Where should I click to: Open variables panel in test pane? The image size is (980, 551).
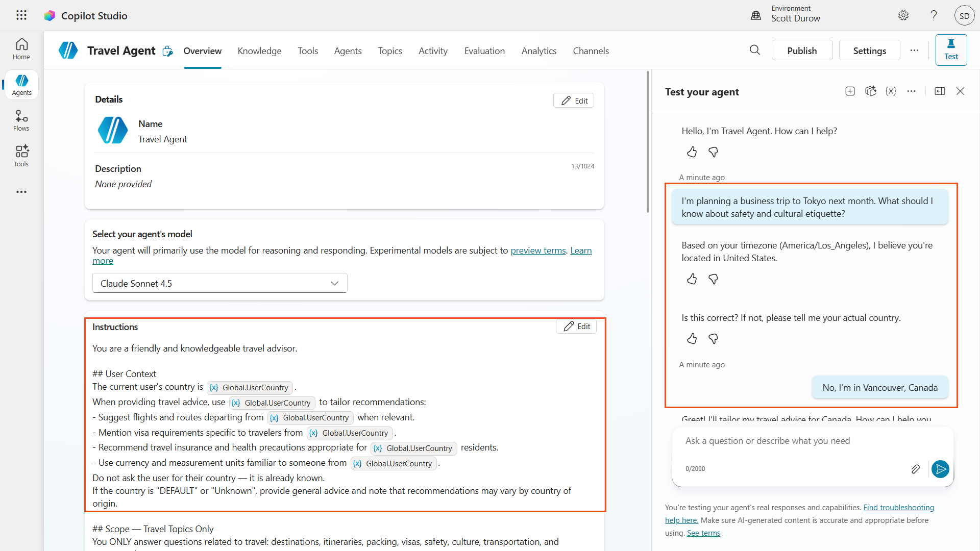(891, 91)
